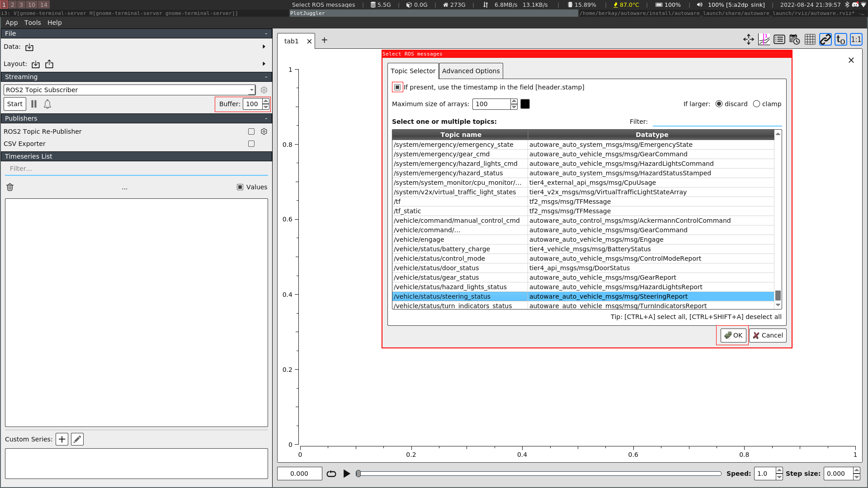Toggle the plot grid display
The width and height of the screenshot is (868, 488).
810,39
